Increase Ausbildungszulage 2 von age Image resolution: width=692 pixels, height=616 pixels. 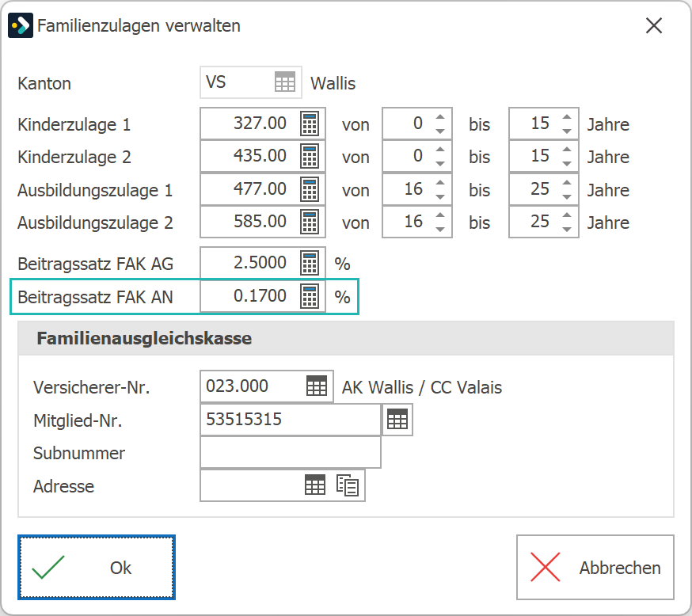[x=440, y=215]
